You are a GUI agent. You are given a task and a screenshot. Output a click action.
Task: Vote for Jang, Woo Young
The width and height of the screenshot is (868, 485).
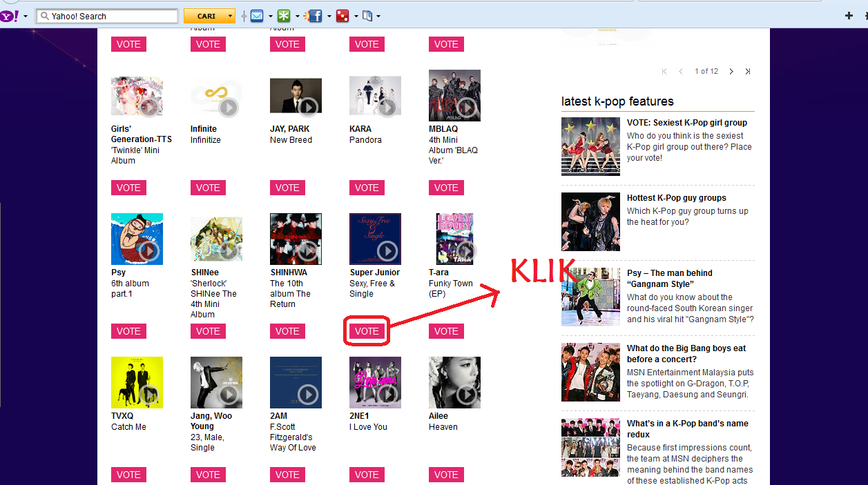coord(208,475)
